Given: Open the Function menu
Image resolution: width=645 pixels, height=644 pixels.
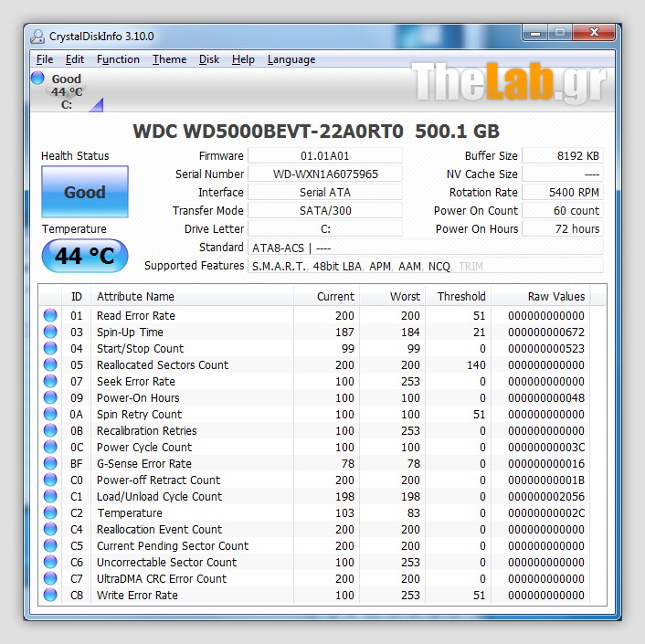Looking at the screenshot, I should [118, 59].
